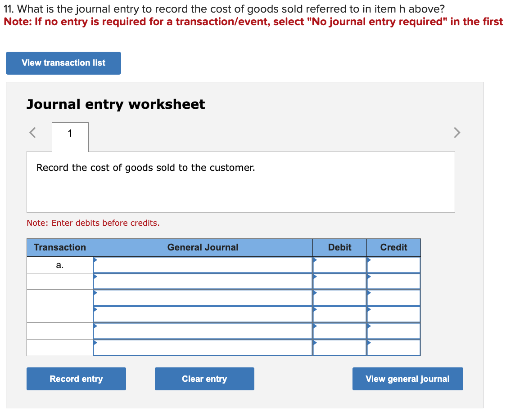
Task: Click Debit field in sixth row
Action: (x=339, y=348)
